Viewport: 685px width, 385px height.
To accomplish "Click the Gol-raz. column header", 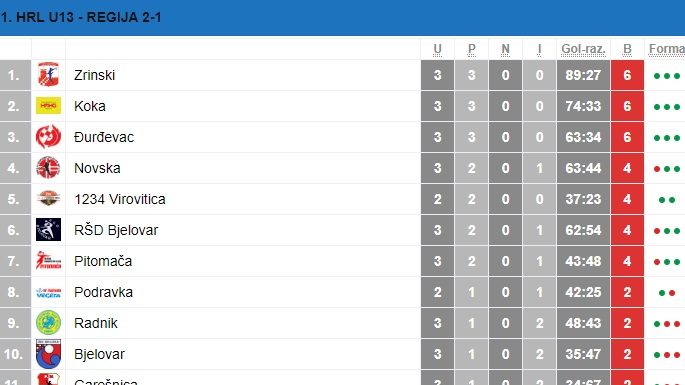I will 583,49.
